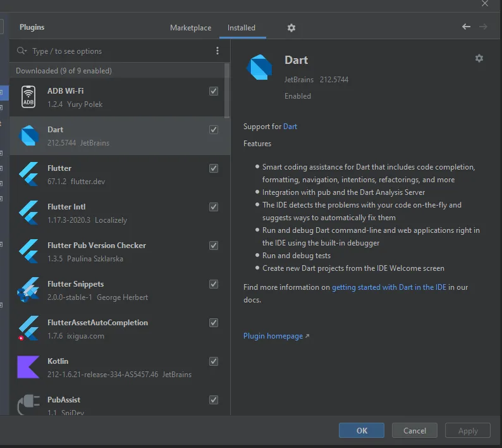The image size is (502, 448).
Task: Toggle the Flutter Intl checkbox
Action: pyautogui.click(x=214, y=207)
